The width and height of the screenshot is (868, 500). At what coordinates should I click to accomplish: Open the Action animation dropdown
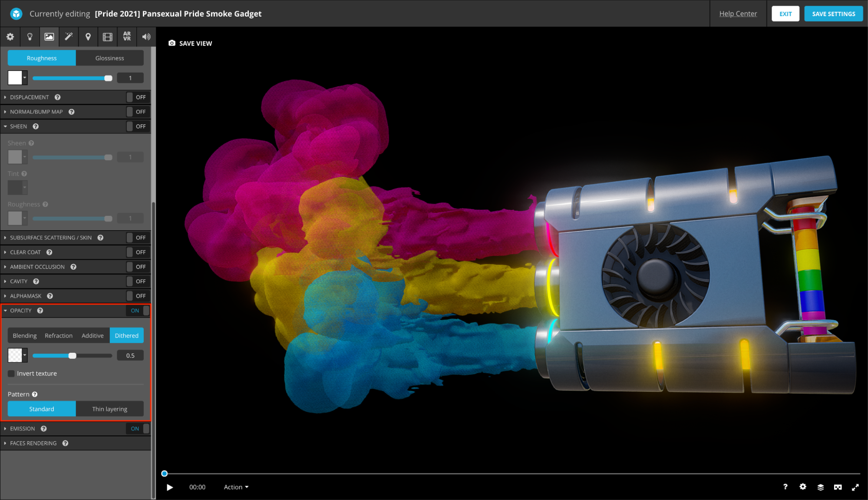coord(236,487)
